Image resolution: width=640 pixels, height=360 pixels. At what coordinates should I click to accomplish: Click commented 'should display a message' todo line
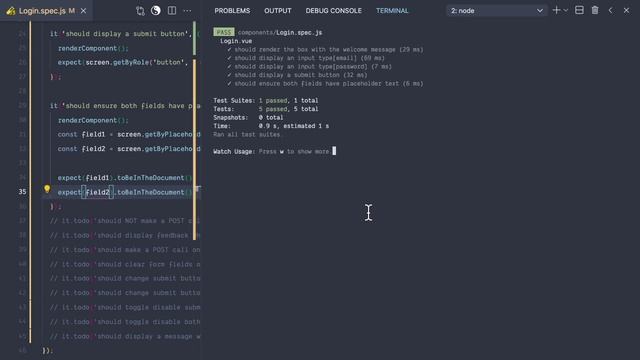(x=125, y=336)
